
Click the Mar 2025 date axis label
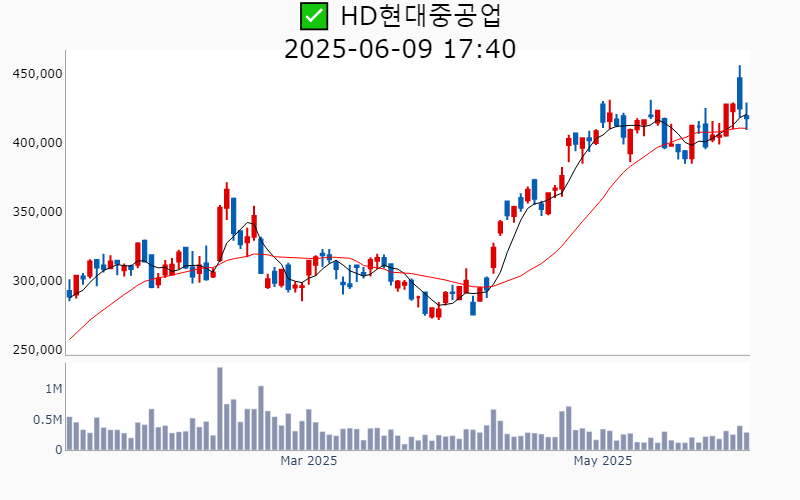(x=309, y=461)
